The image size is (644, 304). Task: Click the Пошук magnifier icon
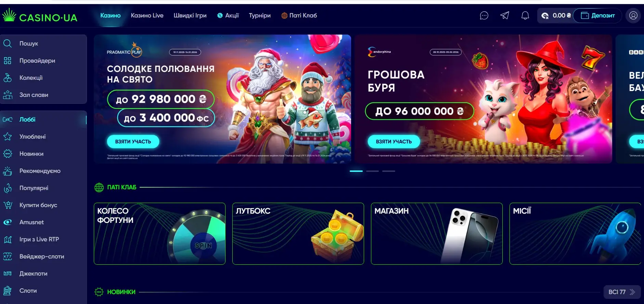point(8,43)
